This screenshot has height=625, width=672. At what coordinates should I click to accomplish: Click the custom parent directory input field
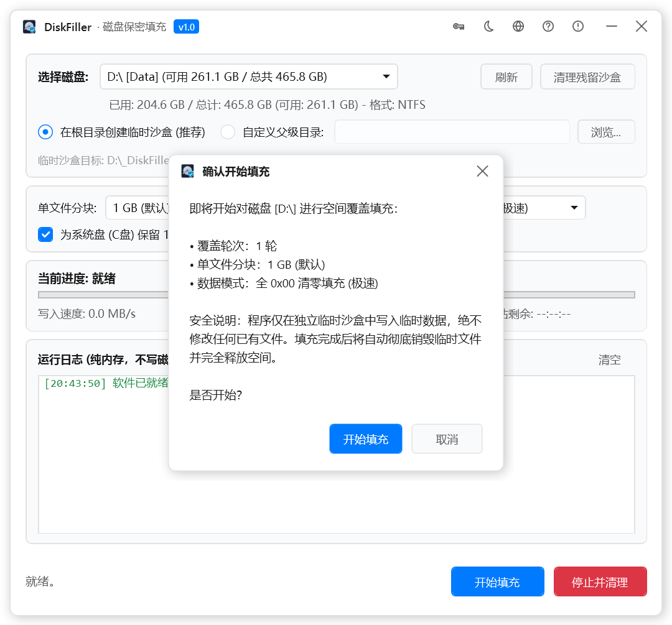pos(452,132)
